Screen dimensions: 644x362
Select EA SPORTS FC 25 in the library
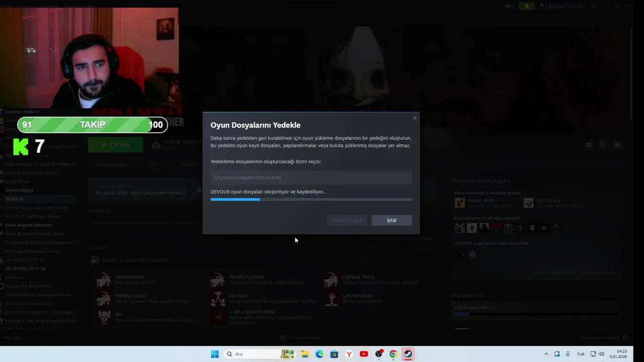tap(25, 260)
